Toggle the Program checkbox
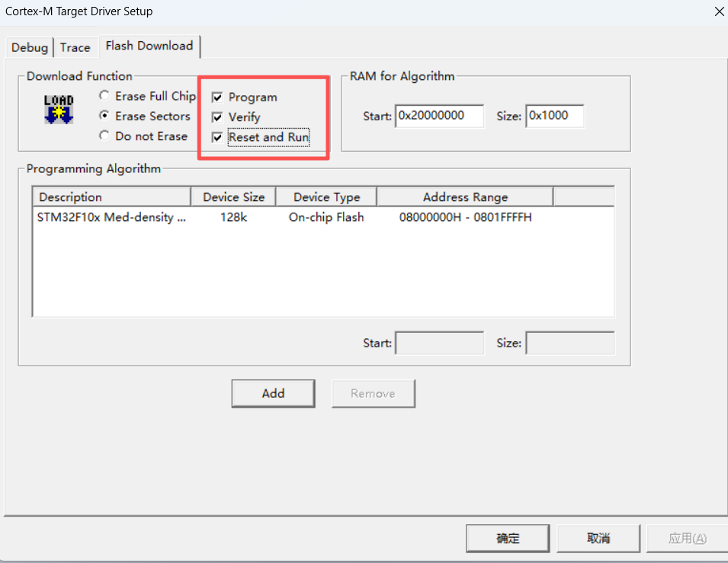The image size is (728, 563). (x=244, y=97)
